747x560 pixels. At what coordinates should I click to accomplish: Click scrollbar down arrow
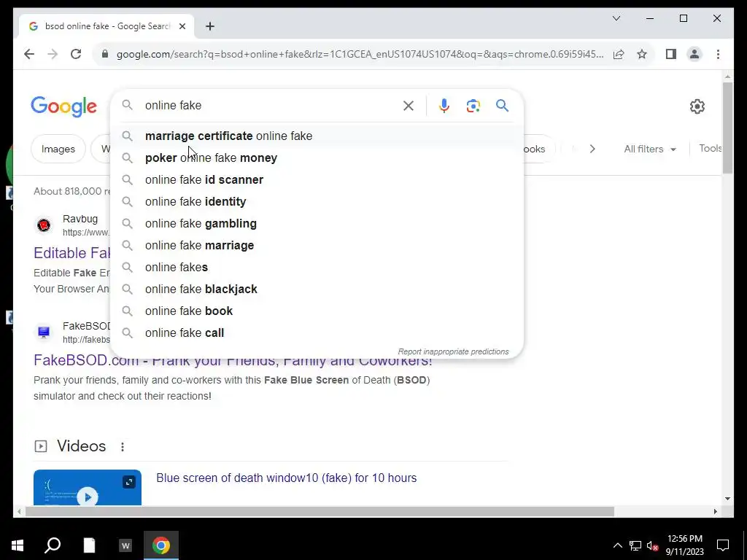click(727, 499)
